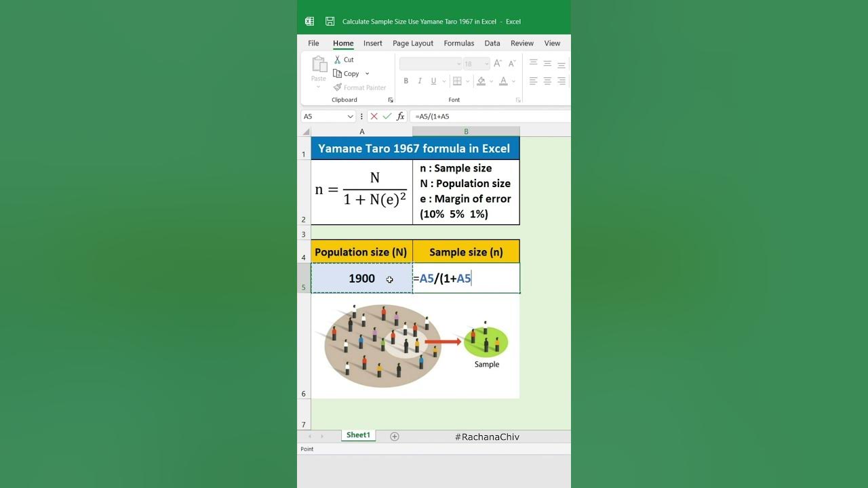Image resolution: width=868 pixels, height=488 pixels.
Task: Click the Yamane formula equation image cell
Action: (361, 192)
